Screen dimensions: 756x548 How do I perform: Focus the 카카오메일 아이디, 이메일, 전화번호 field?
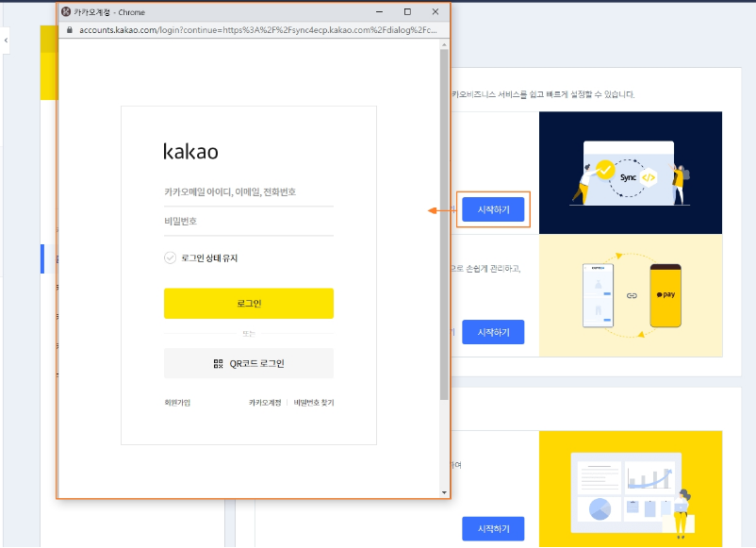pos(249,192)
